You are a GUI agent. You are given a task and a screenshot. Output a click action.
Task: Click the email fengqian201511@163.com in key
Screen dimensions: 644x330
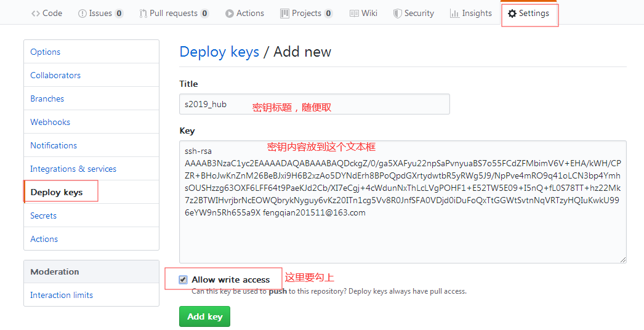[314, 213]
